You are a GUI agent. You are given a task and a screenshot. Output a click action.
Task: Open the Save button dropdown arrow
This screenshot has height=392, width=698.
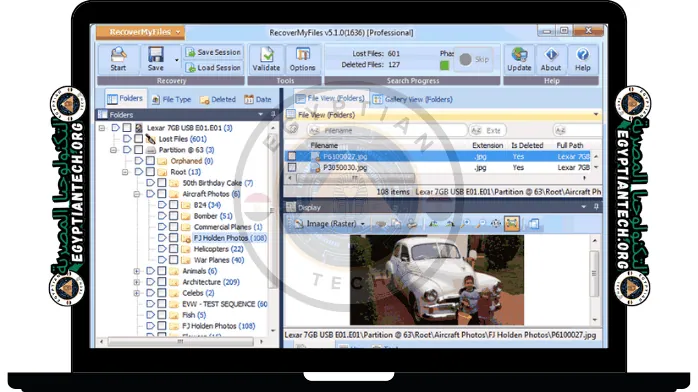point(177,60)
